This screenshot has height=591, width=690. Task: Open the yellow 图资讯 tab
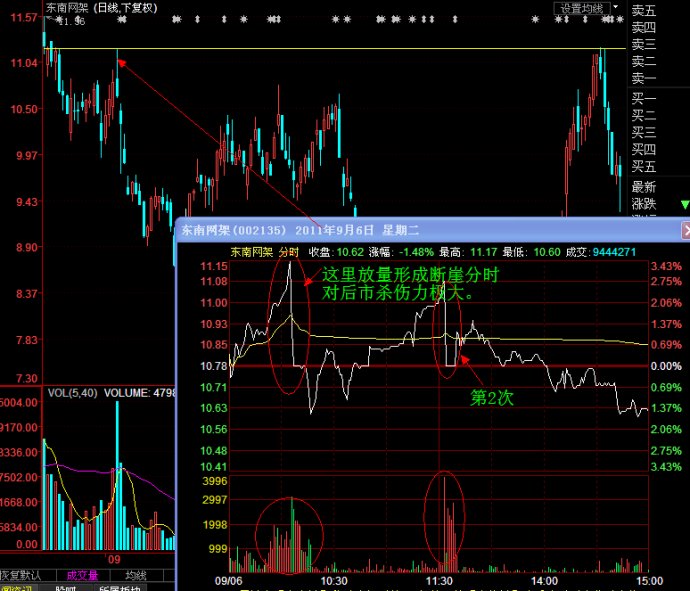(x=16, y=588)
